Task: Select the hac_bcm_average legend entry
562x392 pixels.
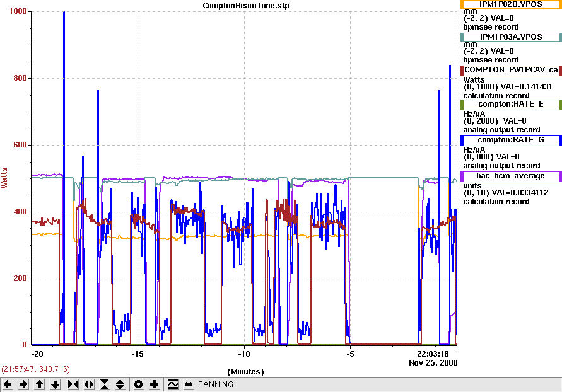Action: tap(511, 176)
